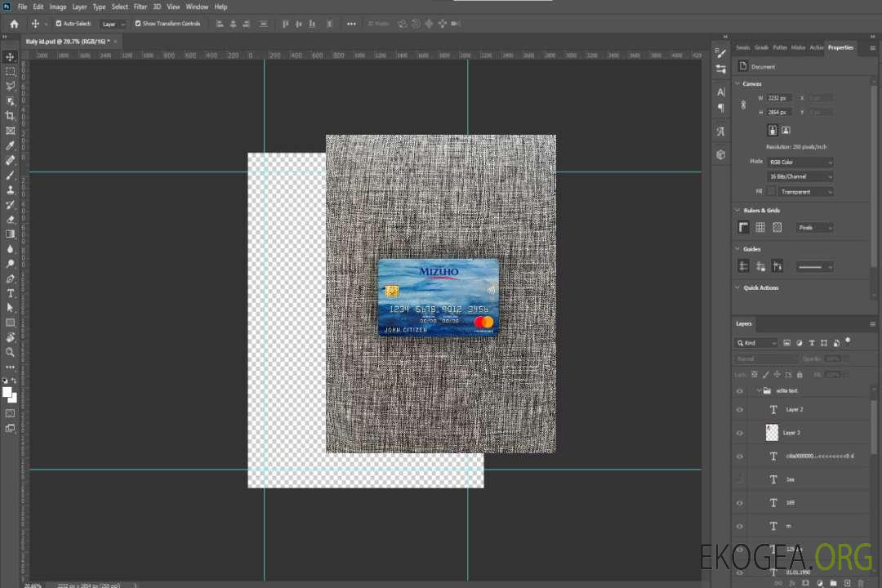Image resolution: width=882 pixels, height=588 pixels.
Task: Open the Filter menu
Action: pyautogui.click(x=140, y=7)
